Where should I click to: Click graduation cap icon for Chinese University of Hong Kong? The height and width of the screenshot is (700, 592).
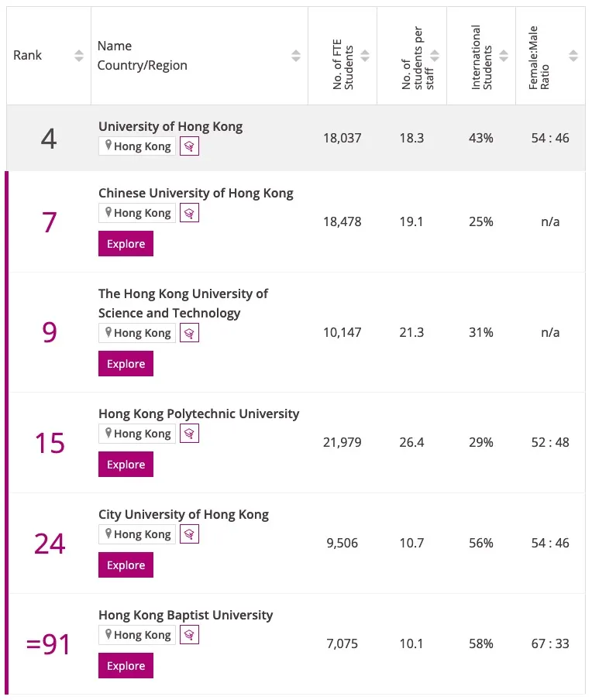pyautogui.click(x=189, y=213)
